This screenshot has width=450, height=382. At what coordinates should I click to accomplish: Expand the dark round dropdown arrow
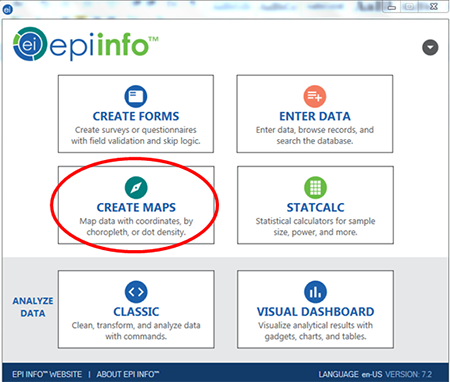(x=430, y=48)
